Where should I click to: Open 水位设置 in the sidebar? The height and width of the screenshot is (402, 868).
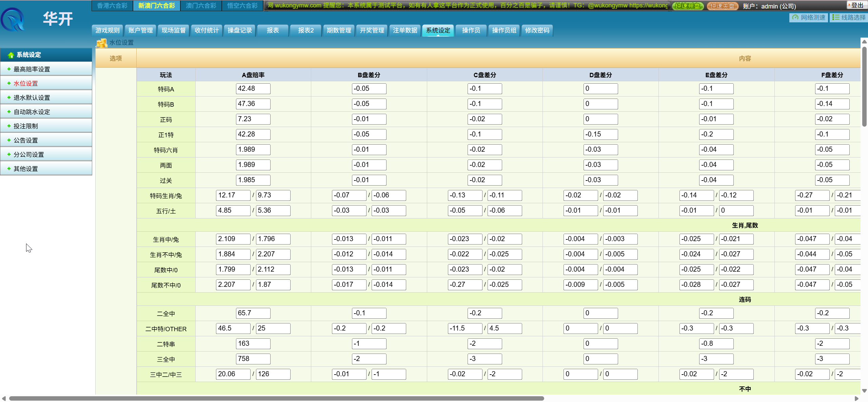click(x=46, y=83)
